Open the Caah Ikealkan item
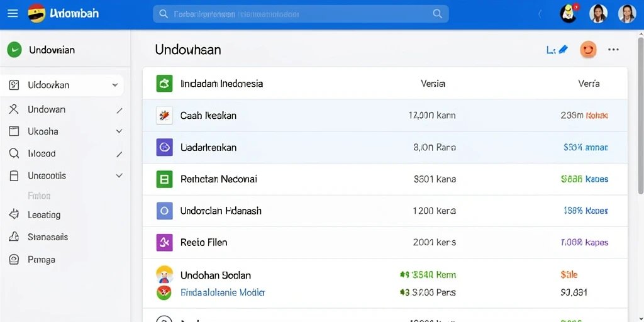This screenshot has height=322, width=644. coord(208,116)
